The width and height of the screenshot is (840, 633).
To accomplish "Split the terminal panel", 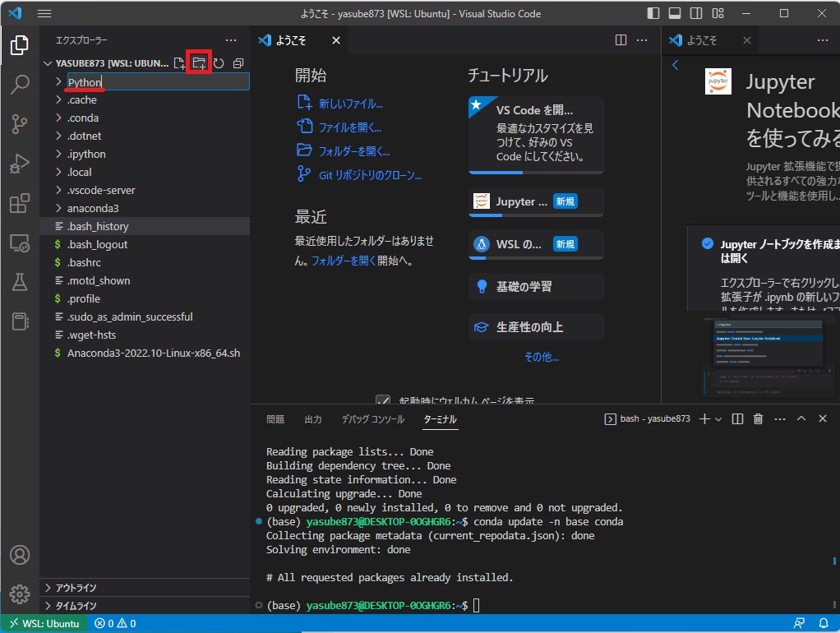I will point(738,419).
